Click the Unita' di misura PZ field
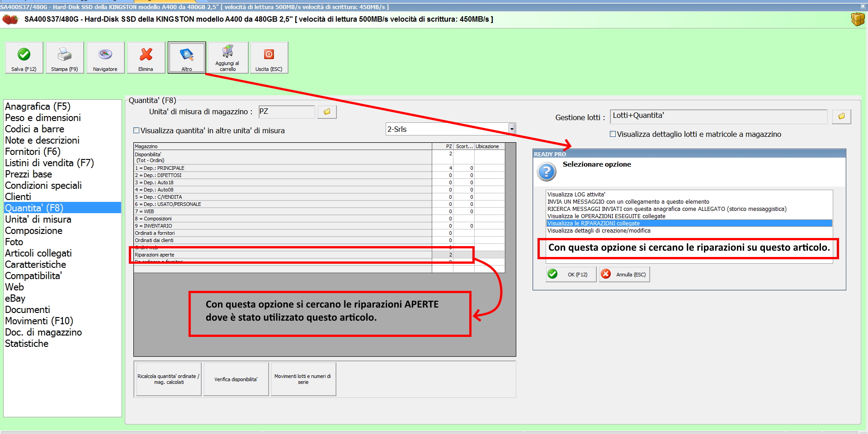The image size is (868, 434). [286, 112]
